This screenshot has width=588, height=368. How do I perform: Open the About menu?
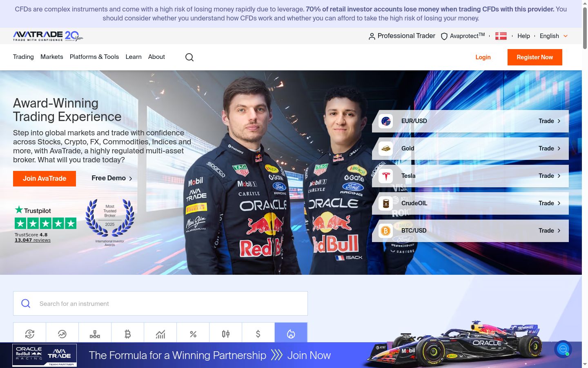156,57
